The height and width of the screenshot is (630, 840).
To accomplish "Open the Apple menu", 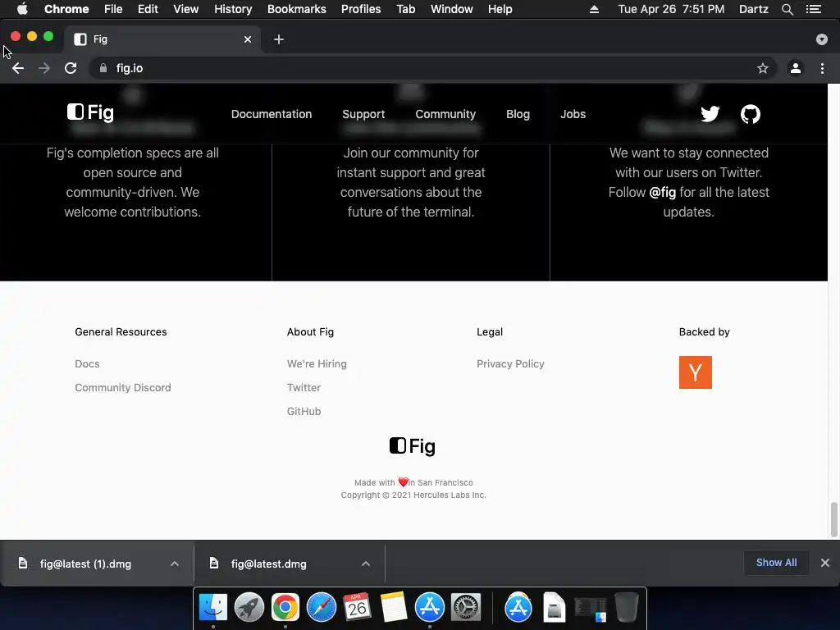I will click(x=22, y=9).
